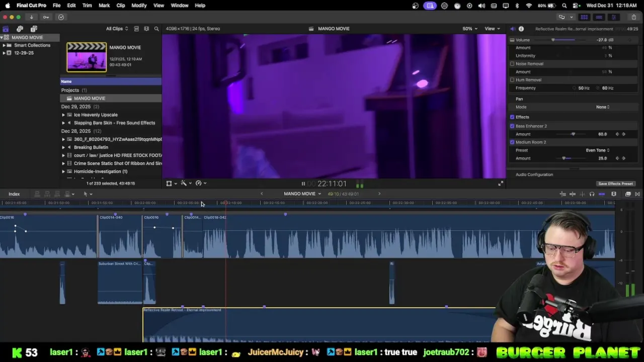Click the browser search magnifier icon
Viewport: 644px width, 362px height.
(x=156, y=29)
